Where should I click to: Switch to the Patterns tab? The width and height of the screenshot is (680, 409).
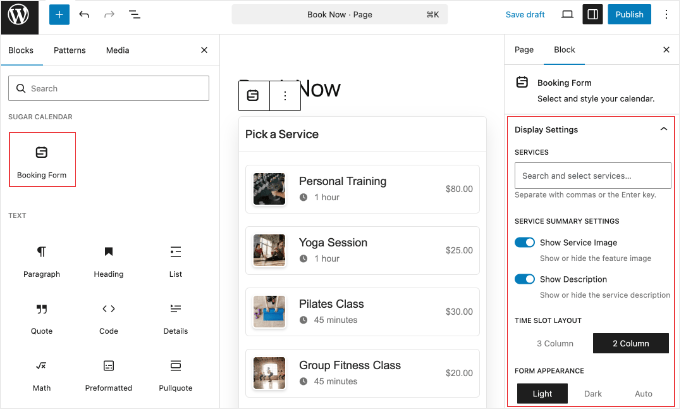(69, 50)
